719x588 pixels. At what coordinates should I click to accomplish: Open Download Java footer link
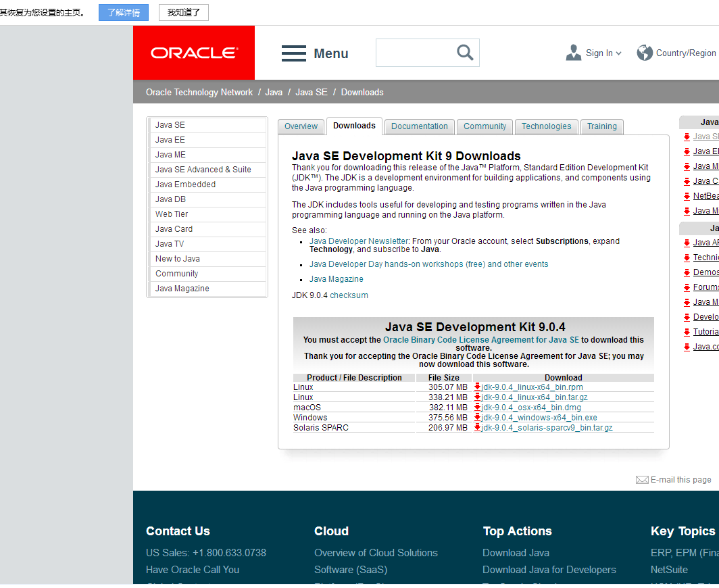pyautogui.click(x=516, y=553)
